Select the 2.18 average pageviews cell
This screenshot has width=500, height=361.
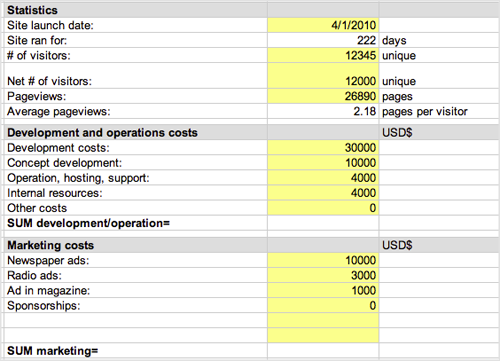[323, 111]
